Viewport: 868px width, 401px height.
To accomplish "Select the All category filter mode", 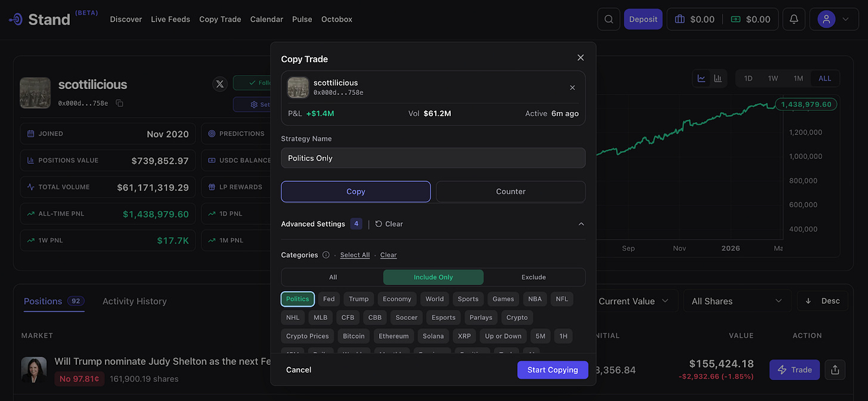I will (x=333, y=277).
